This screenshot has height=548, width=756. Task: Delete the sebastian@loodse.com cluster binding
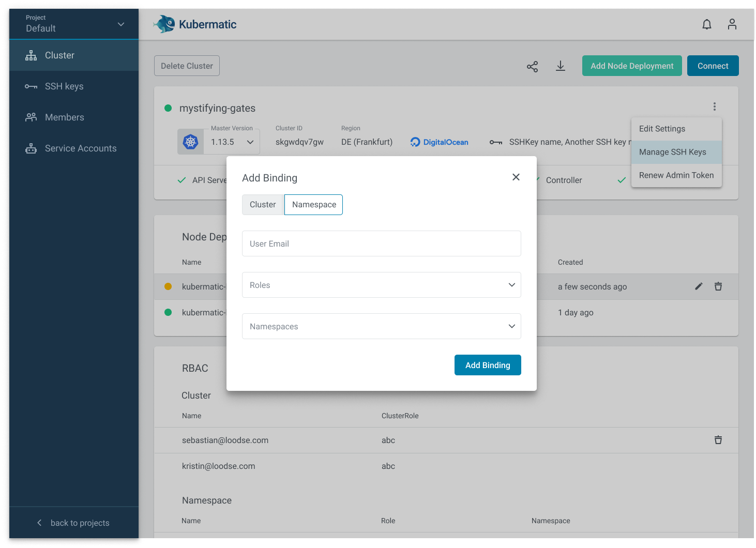click(x=718, y=440)
